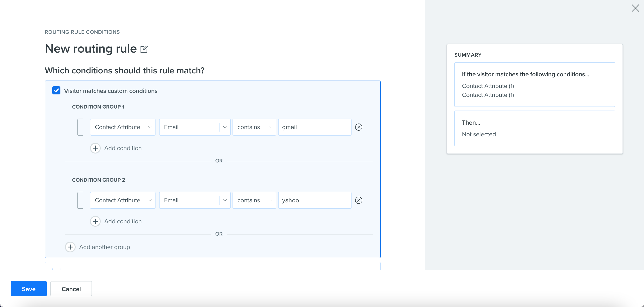Click 'Not selected' under Then in Summary
Screen dimensions: 644x307
click(x=479, y=134)
